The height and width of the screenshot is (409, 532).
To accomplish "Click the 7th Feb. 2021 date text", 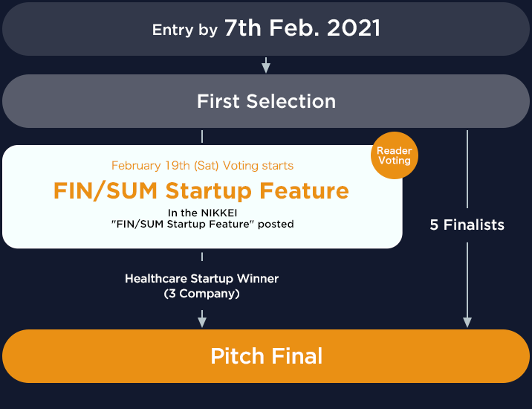I will (302, 28).
